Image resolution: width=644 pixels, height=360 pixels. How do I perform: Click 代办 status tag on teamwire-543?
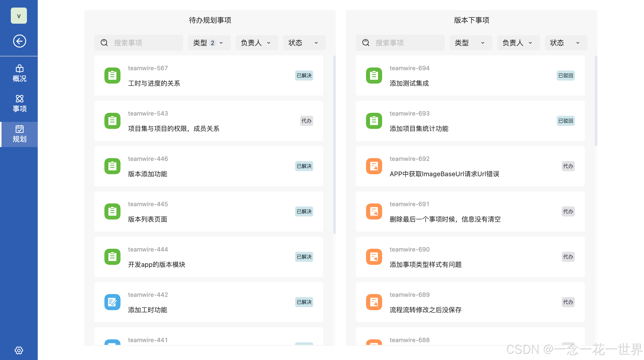[x=306, y=121]
